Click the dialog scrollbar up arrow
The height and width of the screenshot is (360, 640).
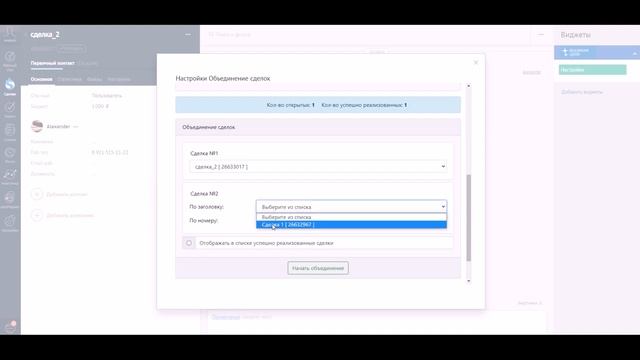[x=469, y=86]
